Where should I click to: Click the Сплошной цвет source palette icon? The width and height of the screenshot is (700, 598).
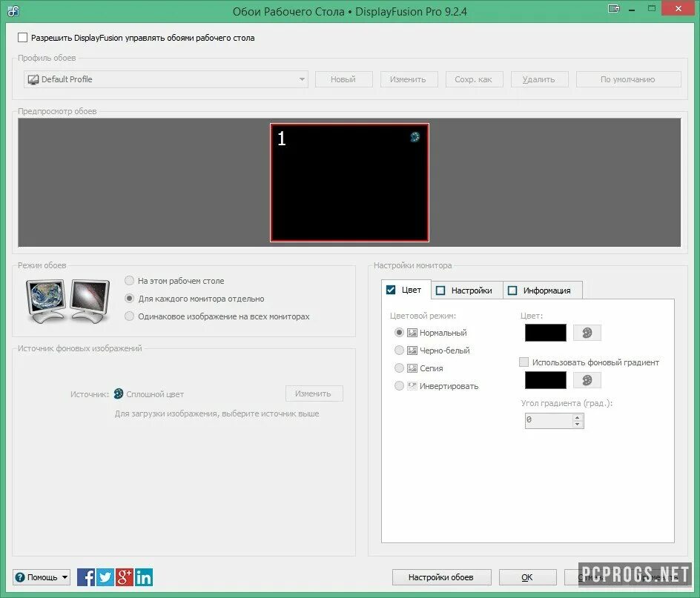point(119,393)
